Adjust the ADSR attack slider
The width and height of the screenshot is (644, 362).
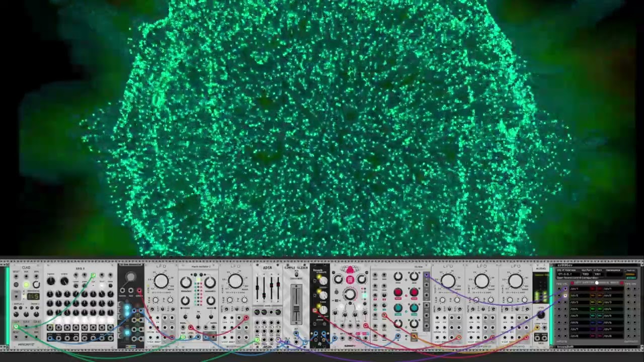pos(257,288)
